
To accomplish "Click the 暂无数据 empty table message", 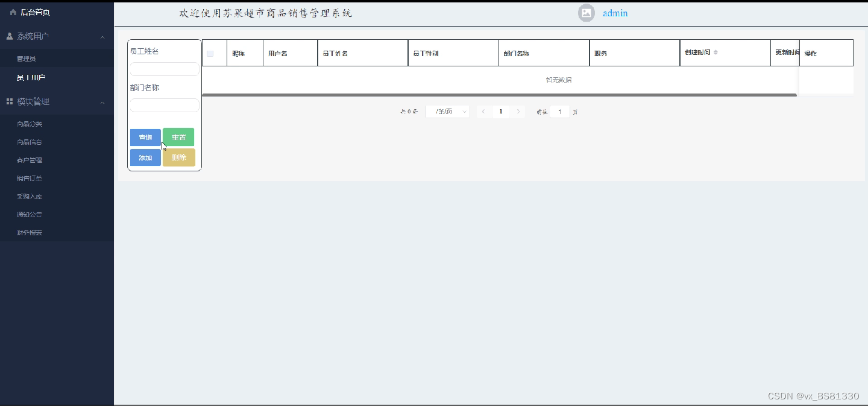I will [x=558, y=80].
